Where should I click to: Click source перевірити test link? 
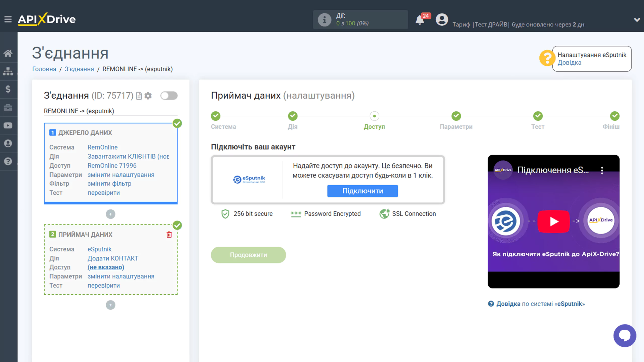coord(104,193)
